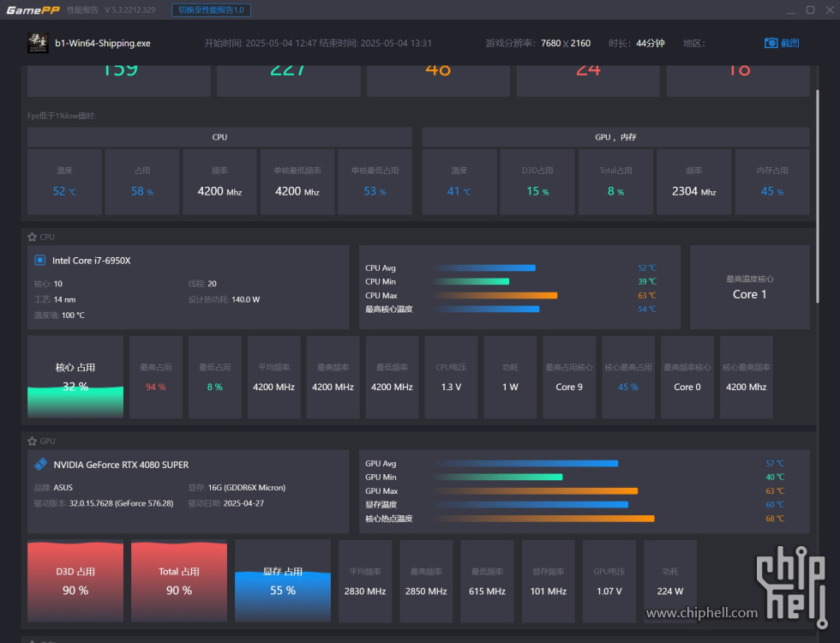Viewport: 840px width, 643px height.
Task: Click the star icon beside CPU section
Action: pos(33,237)
